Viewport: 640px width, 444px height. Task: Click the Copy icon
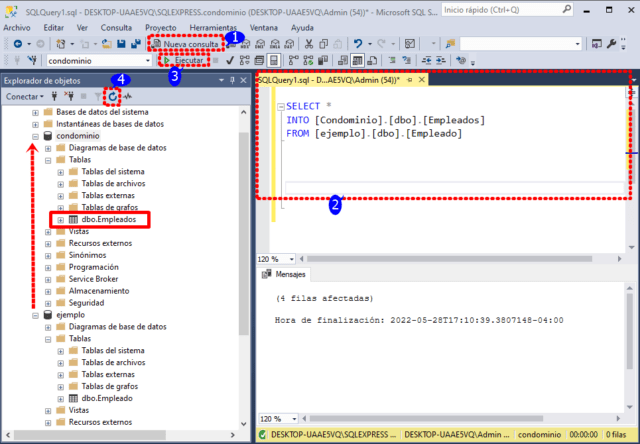click(324, 44)
